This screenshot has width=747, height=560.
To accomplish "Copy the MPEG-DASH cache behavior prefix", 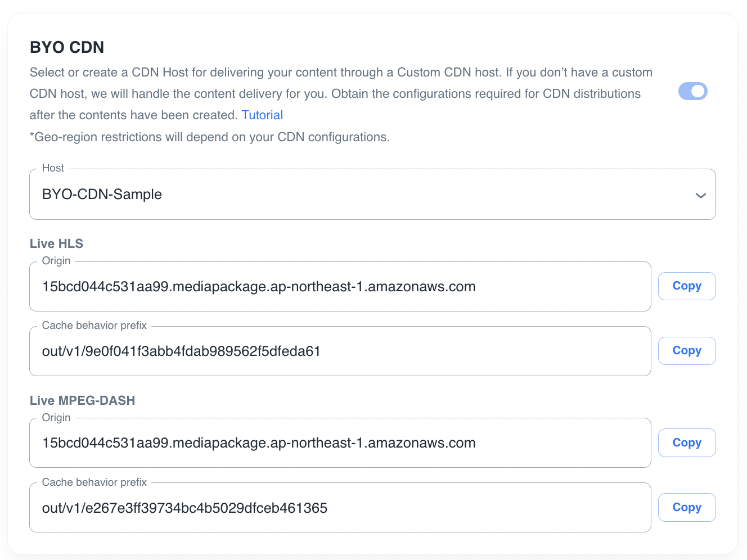I will tap(686, 508).
